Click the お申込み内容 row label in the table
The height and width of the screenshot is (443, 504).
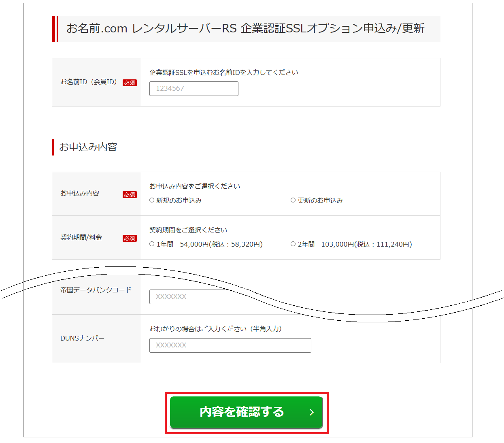(80, 193)
